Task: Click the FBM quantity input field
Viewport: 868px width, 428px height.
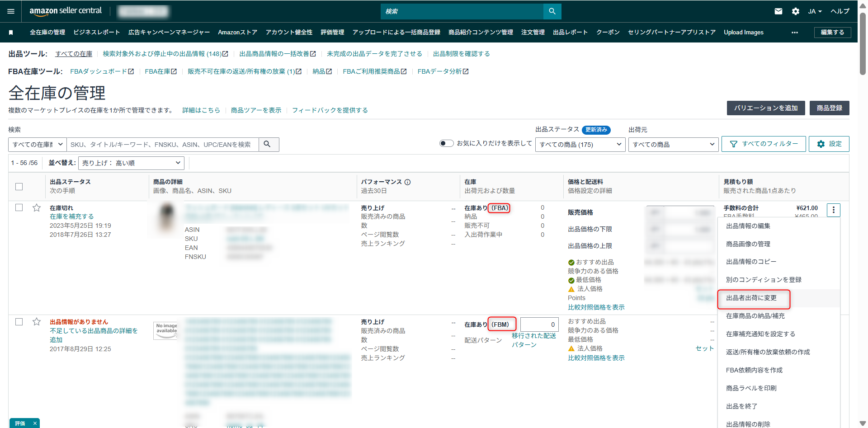Action: (539, 325)
